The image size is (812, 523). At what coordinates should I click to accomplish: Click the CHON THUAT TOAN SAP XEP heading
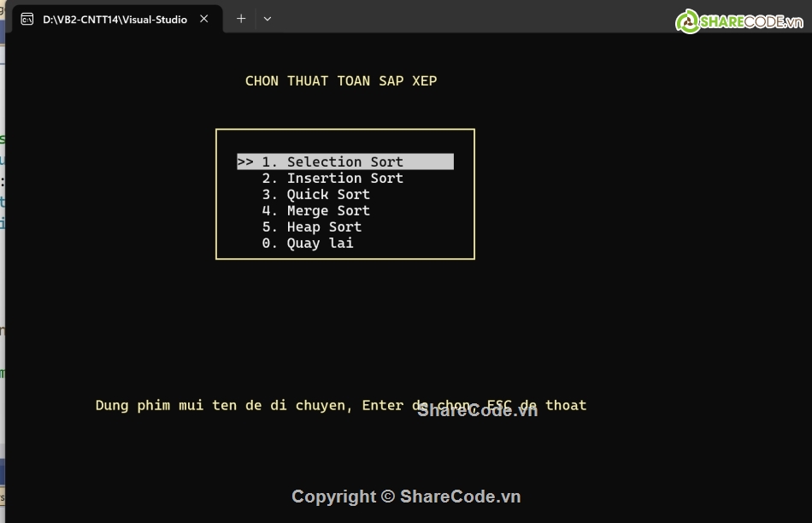pyautogui.click(x=341, y=81)
